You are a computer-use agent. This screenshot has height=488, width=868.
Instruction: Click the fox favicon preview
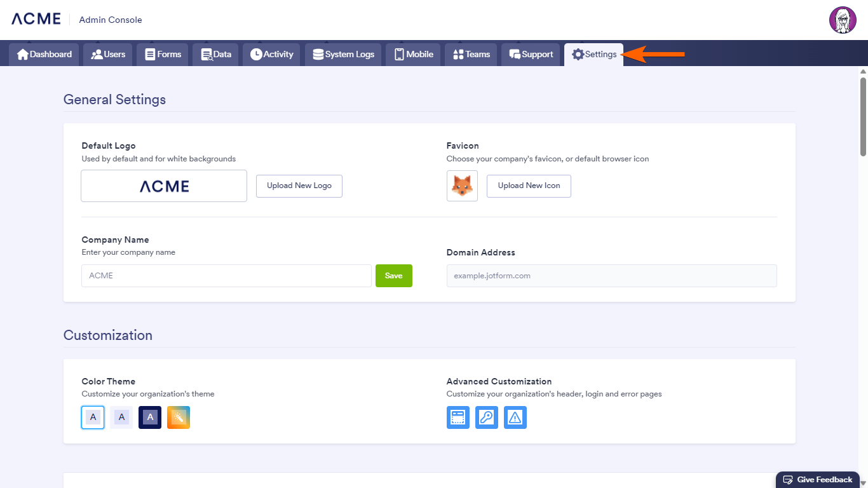tap(462, 186)
